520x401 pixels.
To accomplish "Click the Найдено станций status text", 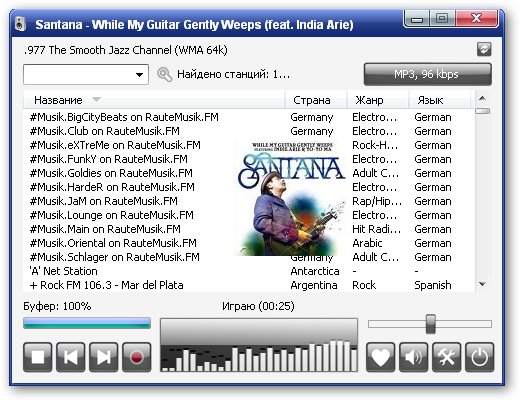I will pos(233,74).
